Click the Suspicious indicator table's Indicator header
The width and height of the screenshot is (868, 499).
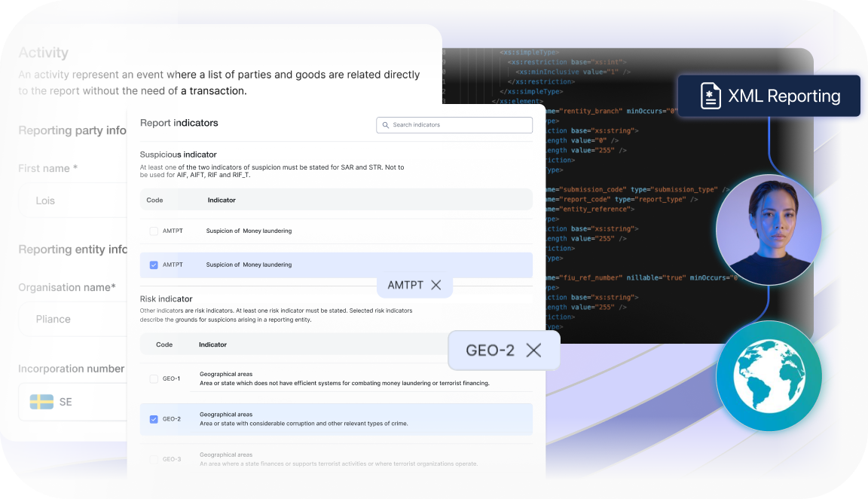(222, 200)
